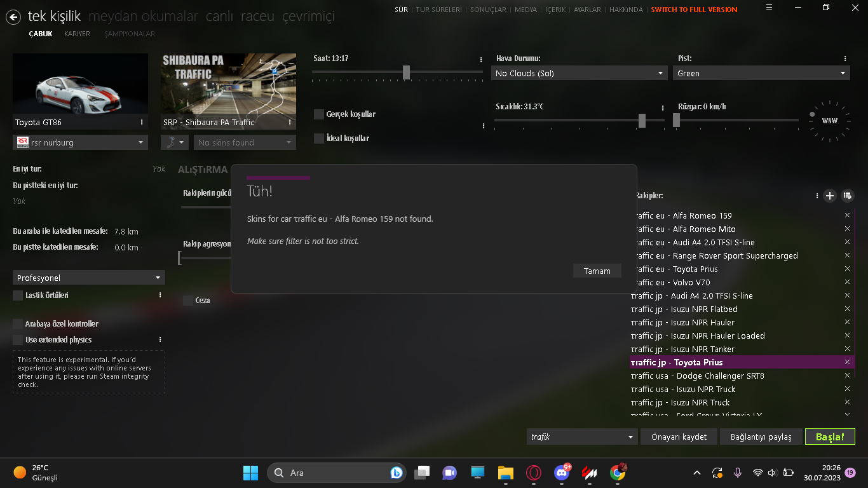Click the Saat time slider handle
Viewport: 868px width, 488px height.
(406, 72)
